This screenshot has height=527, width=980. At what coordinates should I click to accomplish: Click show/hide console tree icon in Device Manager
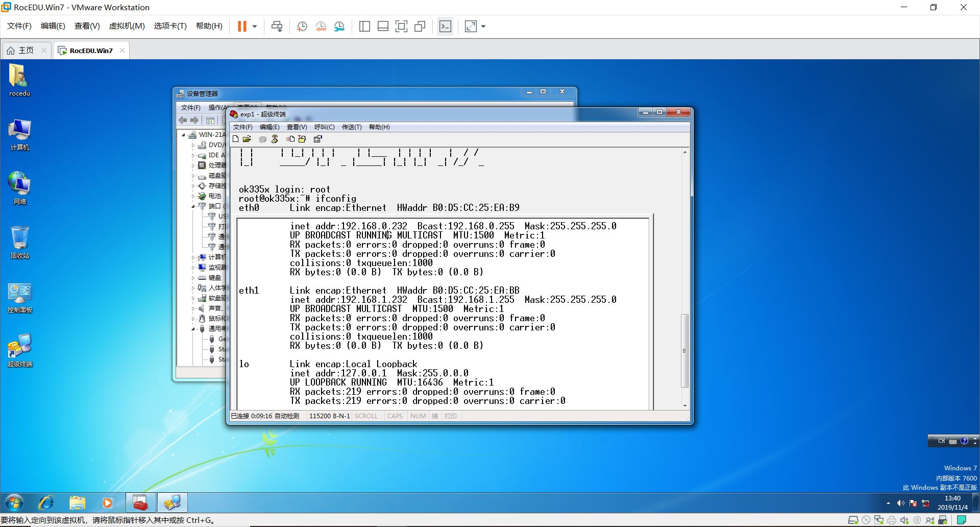coord(210,121)
